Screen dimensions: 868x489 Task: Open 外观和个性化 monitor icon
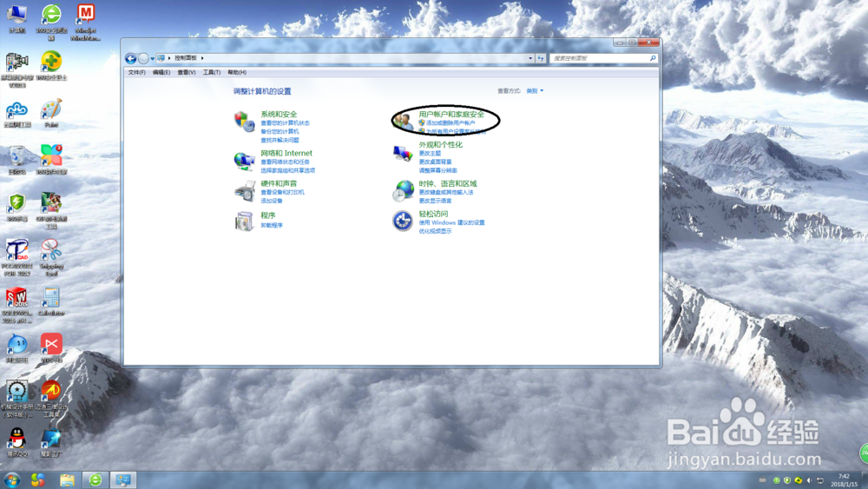click(403, 153)
